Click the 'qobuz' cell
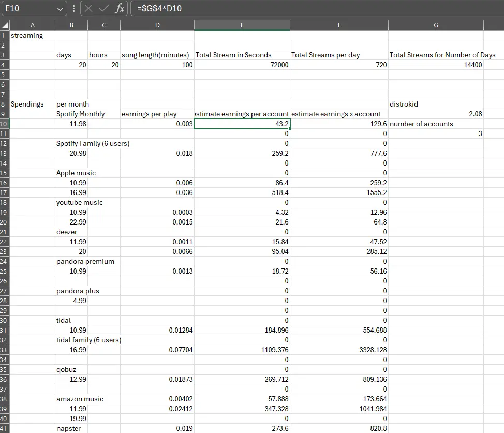Viewport: 504px width, 433px height. (x=71, y=370)
